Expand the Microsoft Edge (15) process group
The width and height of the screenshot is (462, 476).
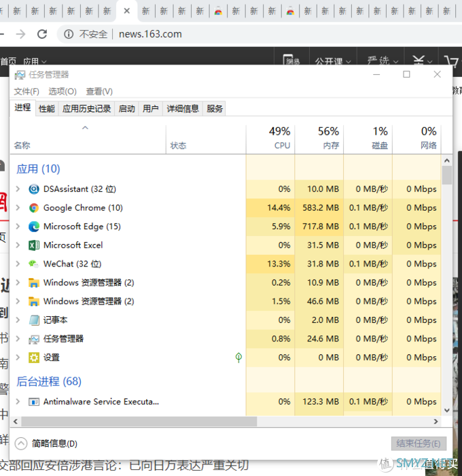(x=18, y=226)
